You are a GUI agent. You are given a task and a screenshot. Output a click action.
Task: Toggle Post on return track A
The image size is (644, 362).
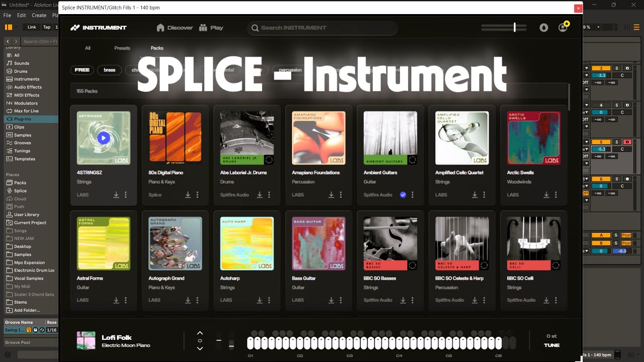(x=626, y=235)
